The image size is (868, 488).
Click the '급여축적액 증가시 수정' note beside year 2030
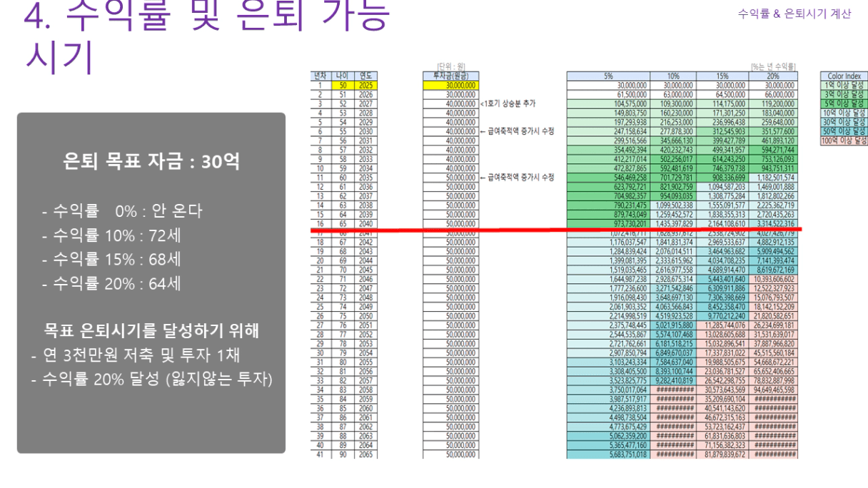517,131
